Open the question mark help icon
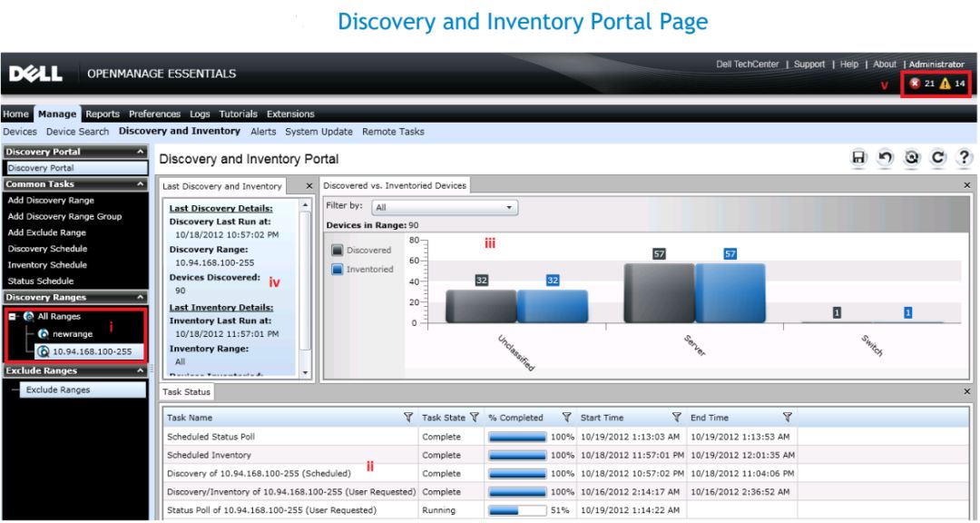980x523 pixels. pyautogui.click(x=965, y=158)
